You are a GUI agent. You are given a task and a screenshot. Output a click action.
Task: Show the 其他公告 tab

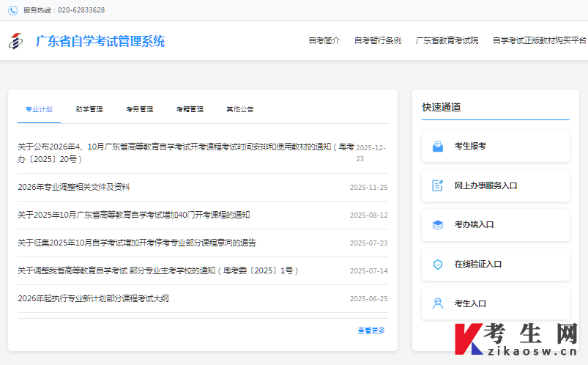click(x=240, y=109)
